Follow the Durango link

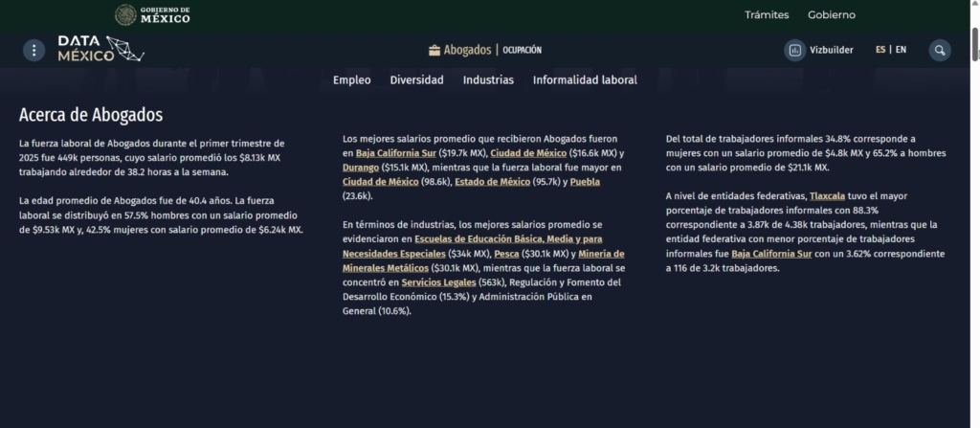363,168
